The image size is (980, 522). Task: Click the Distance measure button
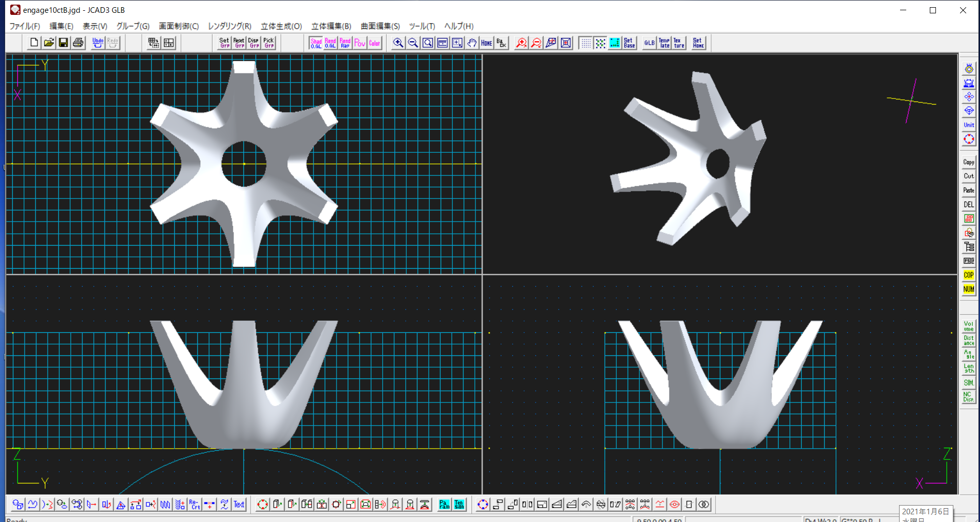[x=969, y=340]
